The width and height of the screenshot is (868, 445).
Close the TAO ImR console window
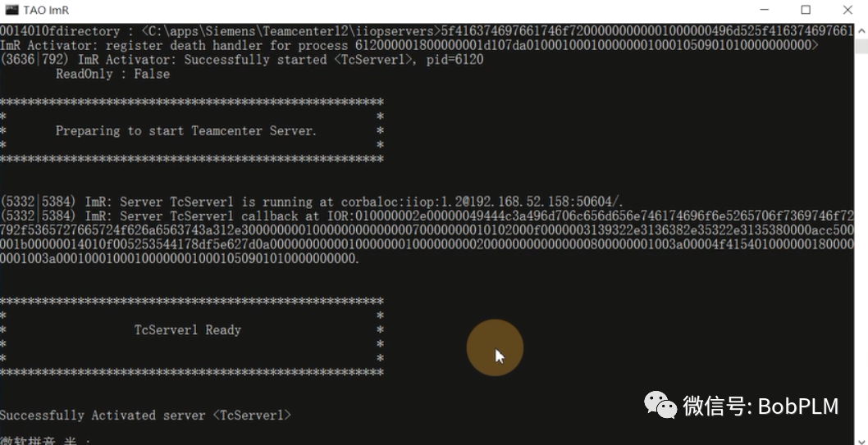coord(847,10)
